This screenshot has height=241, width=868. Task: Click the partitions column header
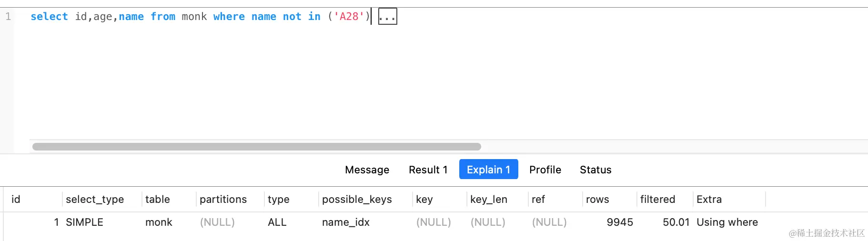click(x=223, y=199)
